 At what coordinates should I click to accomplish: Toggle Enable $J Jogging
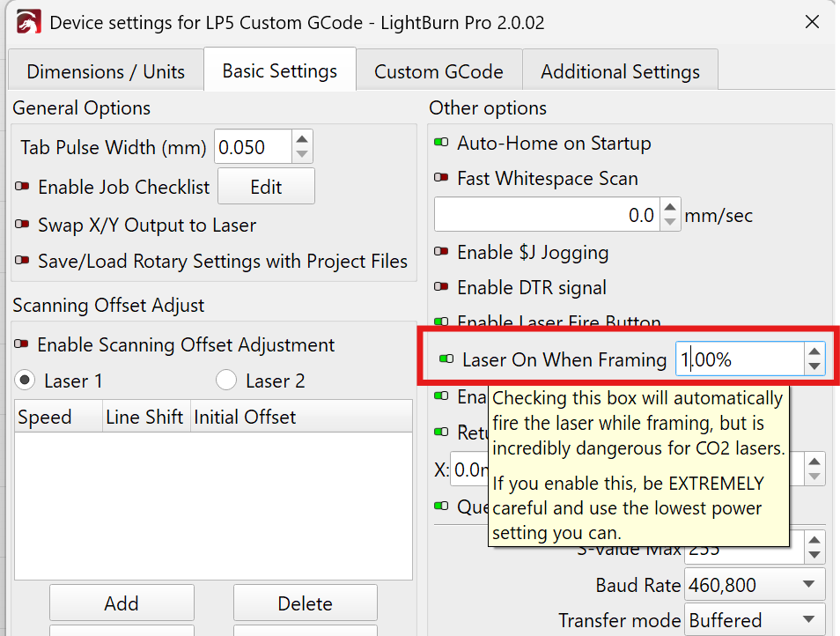tap(441, 251)
